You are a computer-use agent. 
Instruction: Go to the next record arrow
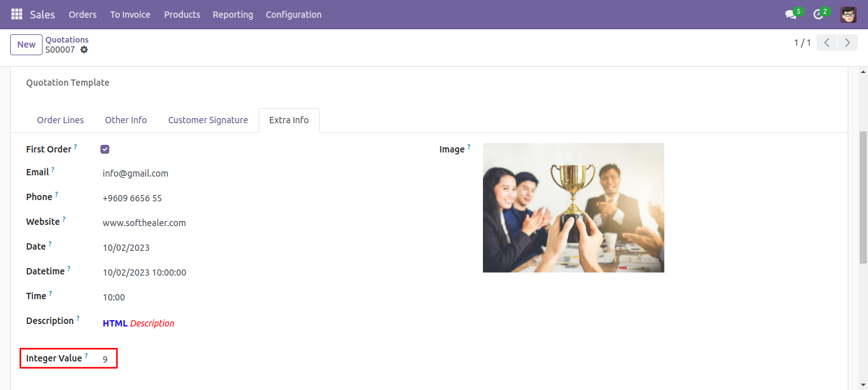[x=847, y=43]
